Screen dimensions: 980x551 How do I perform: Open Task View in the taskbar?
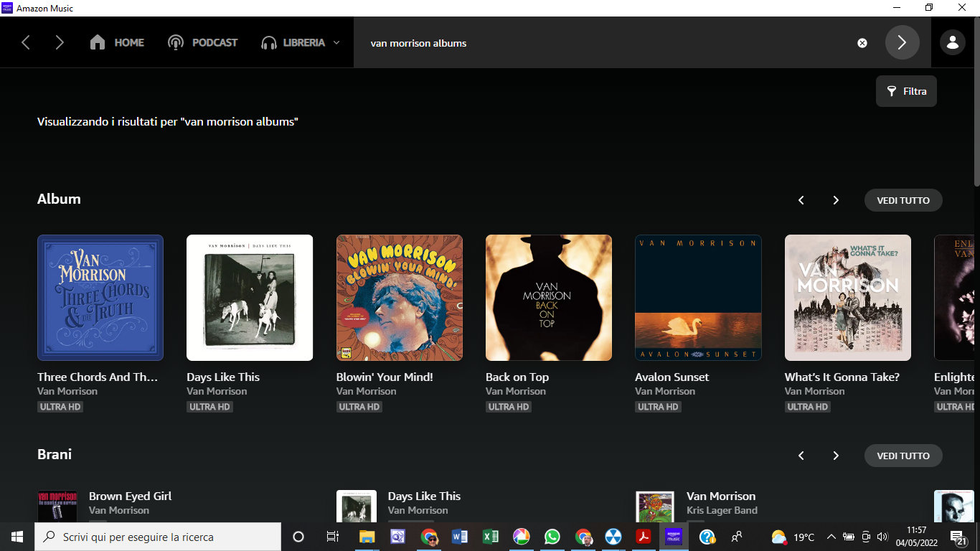(x=333, y=537)
